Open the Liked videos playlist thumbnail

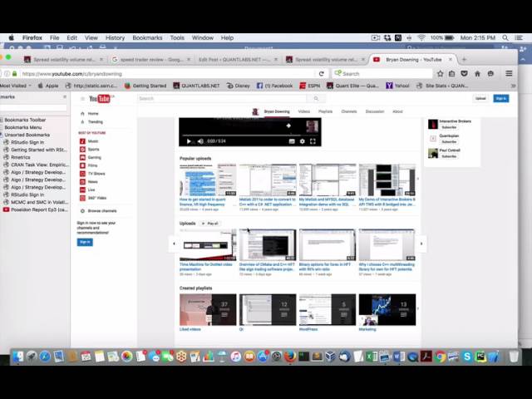pos(208,310)
